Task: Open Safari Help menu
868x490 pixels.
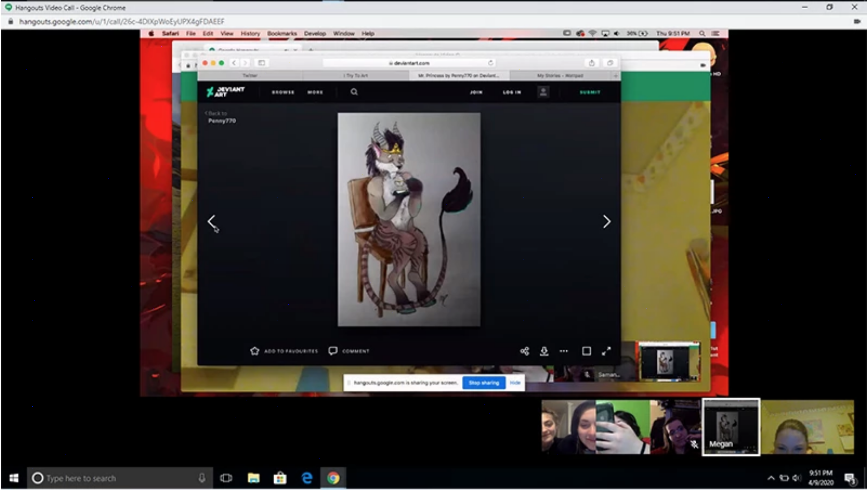Action: coord(368,33)
